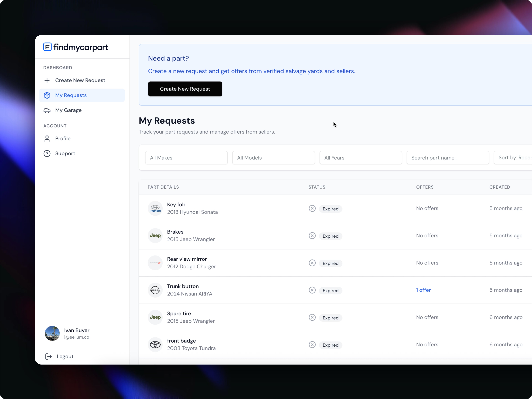Screen dimensions: 532x399
Task: Go to My Garage in the sidebar
Action: (82, 110)
